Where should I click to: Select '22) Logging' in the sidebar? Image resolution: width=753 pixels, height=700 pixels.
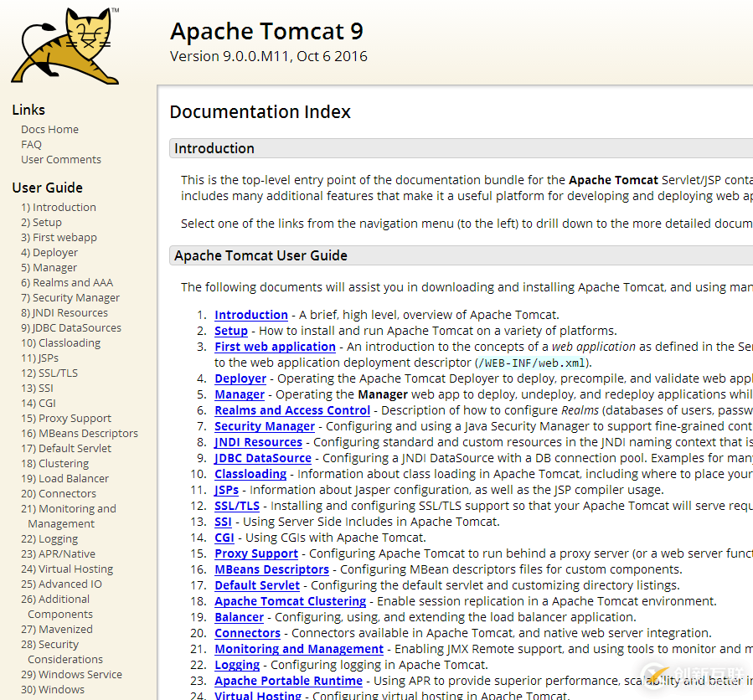[49, 538]
